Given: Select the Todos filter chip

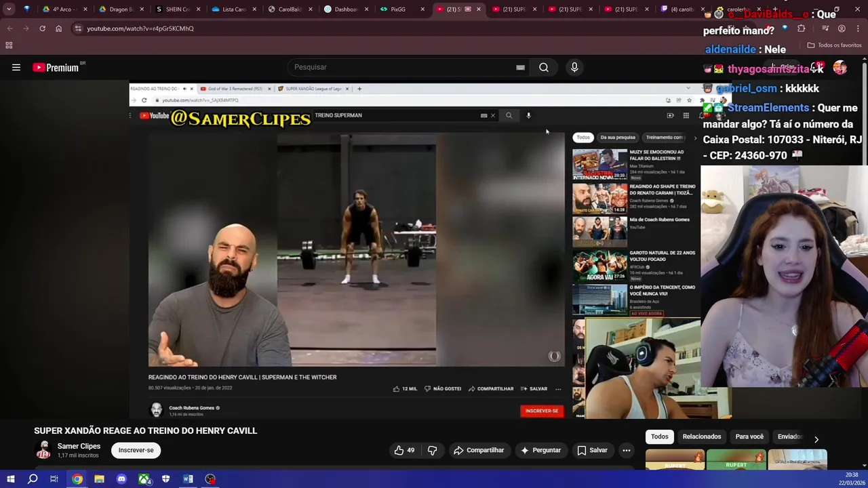Looking at the screenshot, I should pyautogui.click(x=659, y=436).
